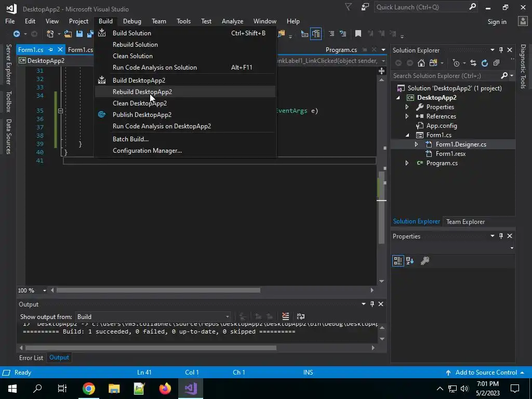Click the Save toolbar icon
This screenshot has width=532, height=399.
click(x=79, y=34)
